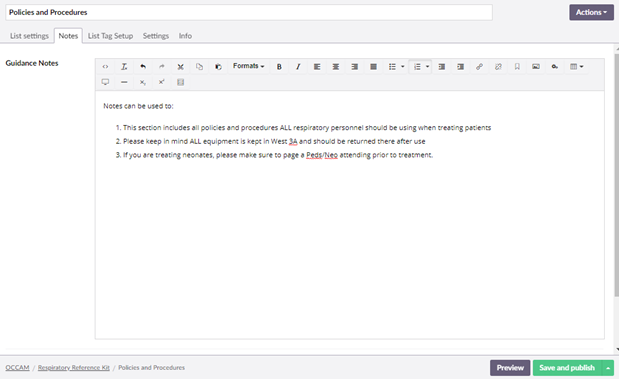Click the clear formatting icon
619x379 pixels.
point(124,67)
